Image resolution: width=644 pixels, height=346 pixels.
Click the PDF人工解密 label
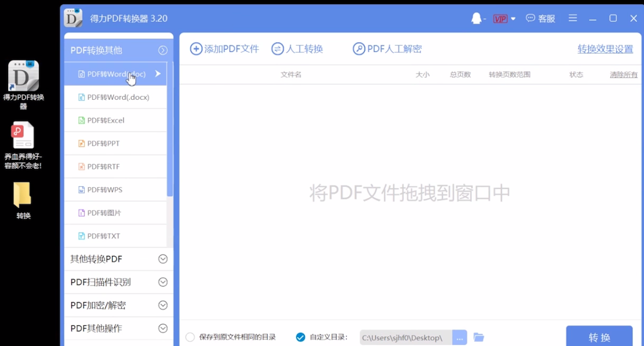pyautogui.click(x=394, y=49)
